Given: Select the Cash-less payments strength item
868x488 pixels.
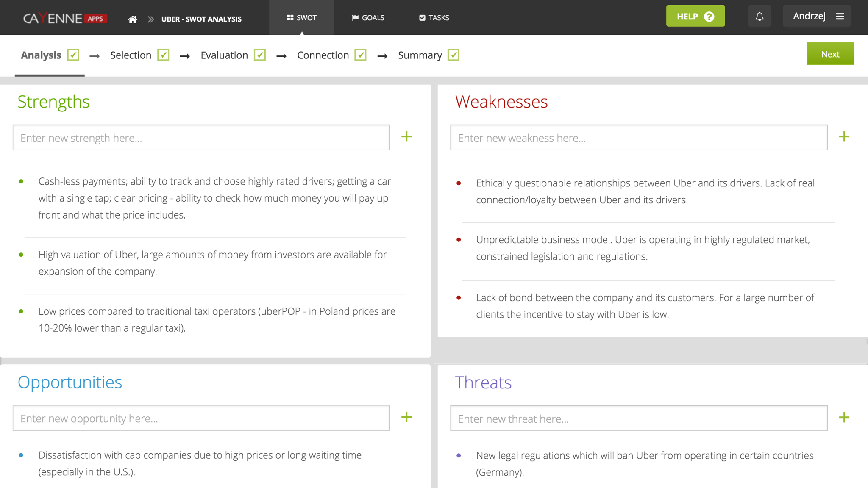Looking at the screenshot, I should [215, 198].
